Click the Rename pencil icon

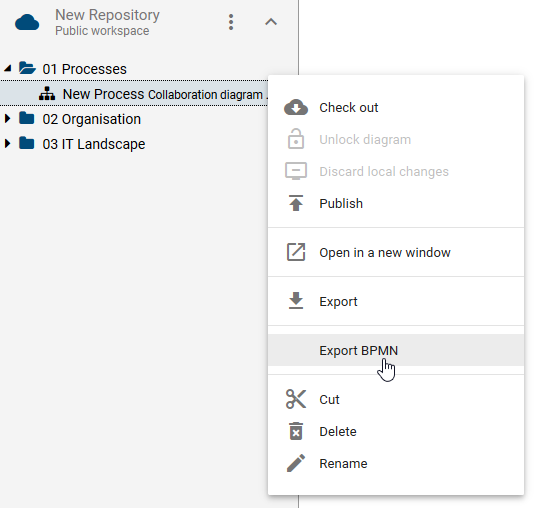point(296,463)
